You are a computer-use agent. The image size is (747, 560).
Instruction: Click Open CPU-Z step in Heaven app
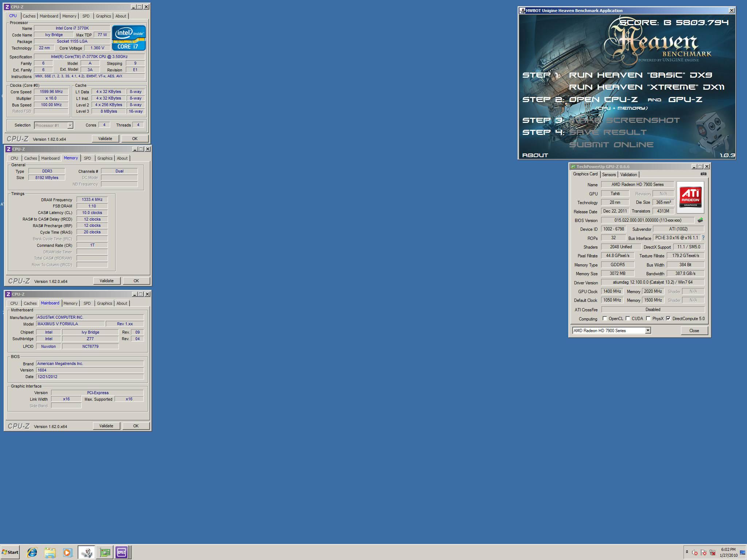tap(603, 99)
